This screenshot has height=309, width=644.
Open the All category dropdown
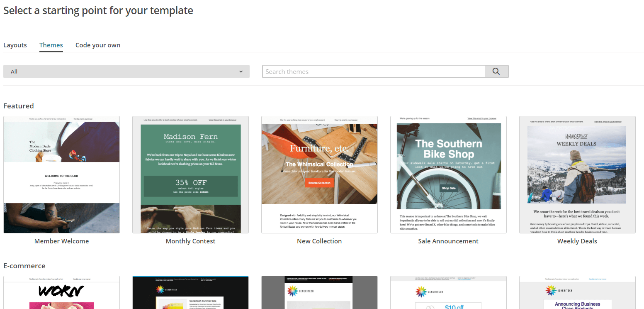[126, 71]
